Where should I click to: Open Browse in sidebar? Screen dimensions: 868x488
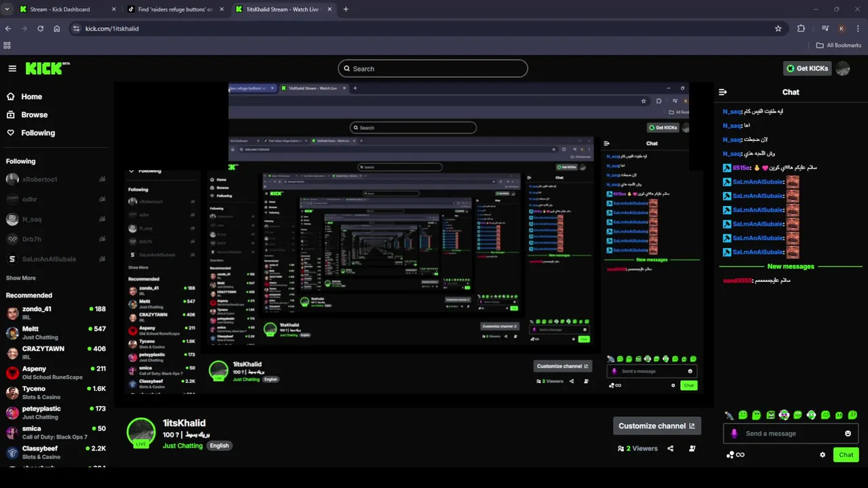(x=27, y=115)
